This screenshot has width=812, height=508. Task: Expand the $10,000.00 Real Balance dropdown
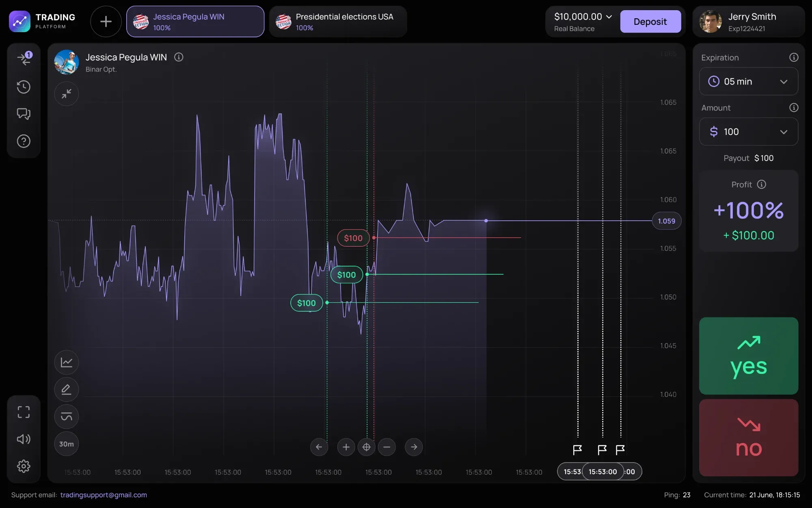583,22
